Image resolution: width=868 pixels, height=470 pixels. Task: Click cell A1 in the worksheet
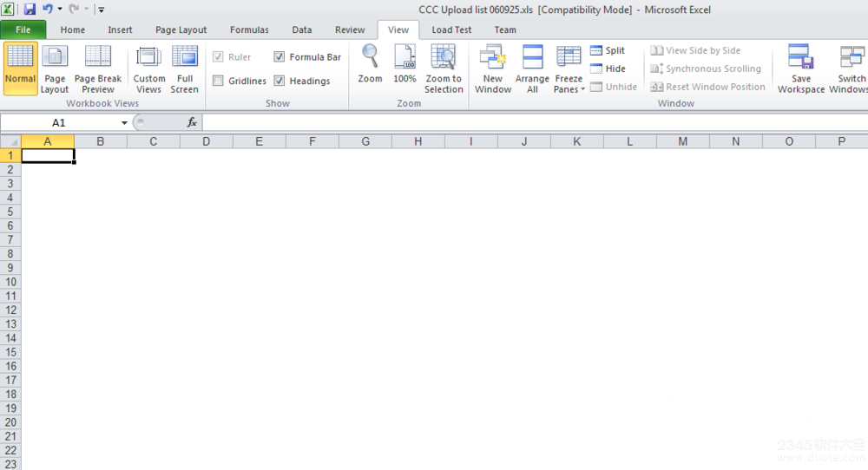48,156
